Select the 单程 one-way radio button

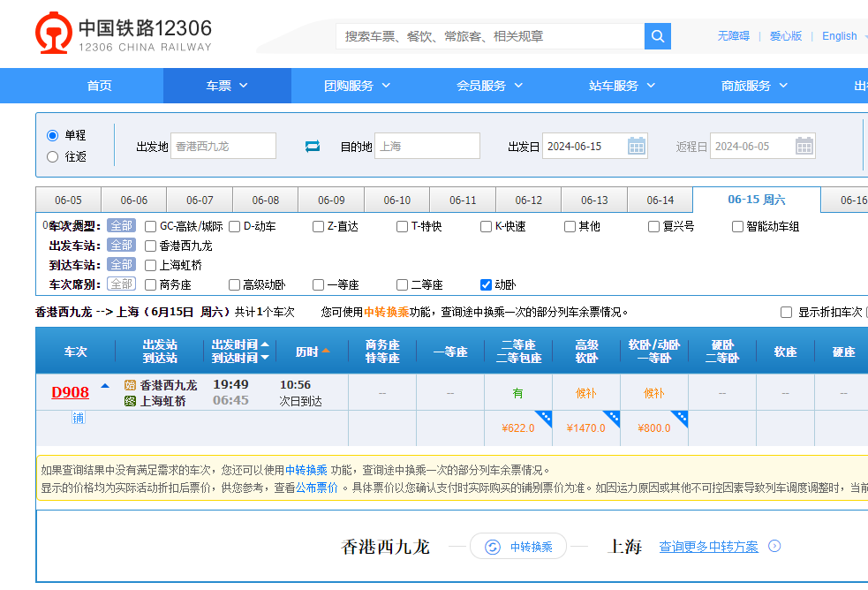pos(53,135)
